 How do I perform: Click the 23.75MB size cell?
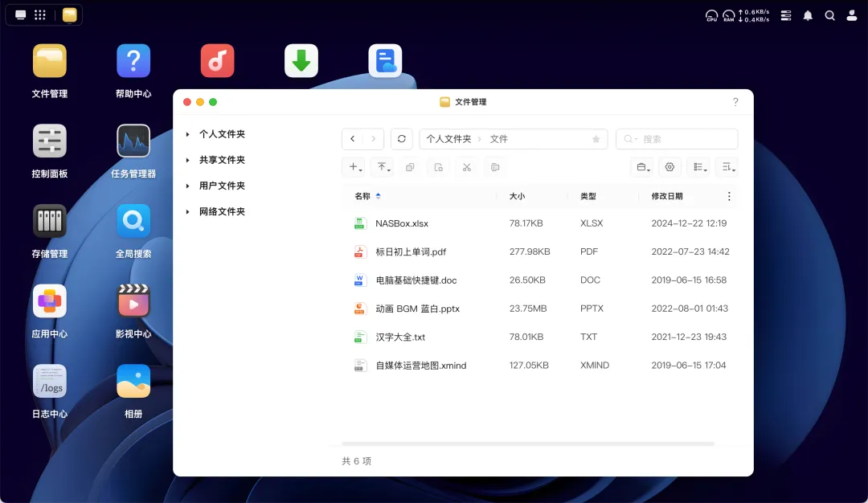(528, 309)
